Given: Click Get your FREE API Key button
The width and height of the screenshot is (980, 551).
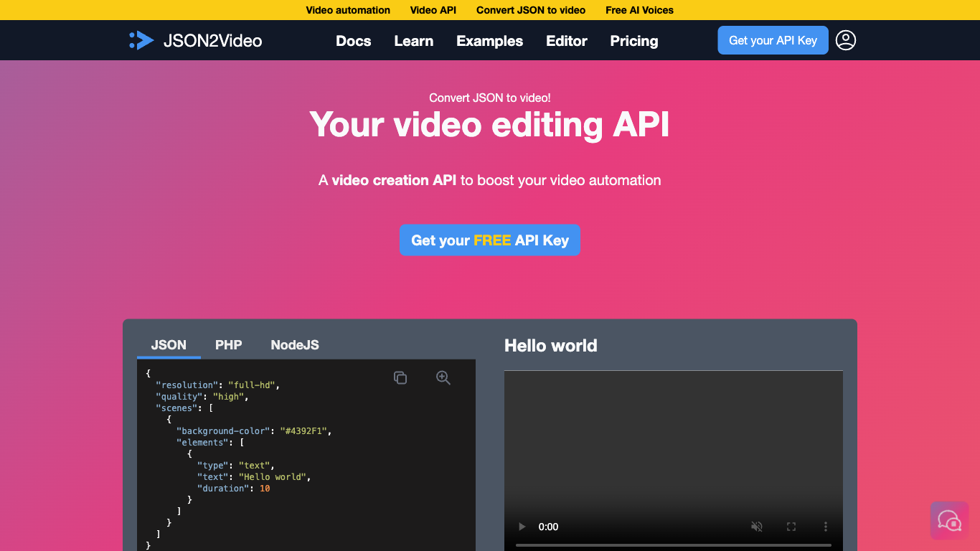Looking at the screenshot, I should [x=490, y=240].
